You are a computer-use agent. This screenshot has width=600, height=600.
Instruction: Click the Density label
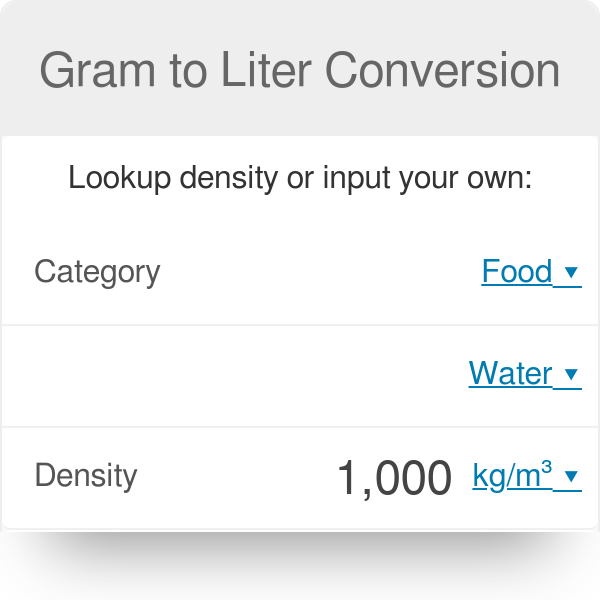point(86,476)
